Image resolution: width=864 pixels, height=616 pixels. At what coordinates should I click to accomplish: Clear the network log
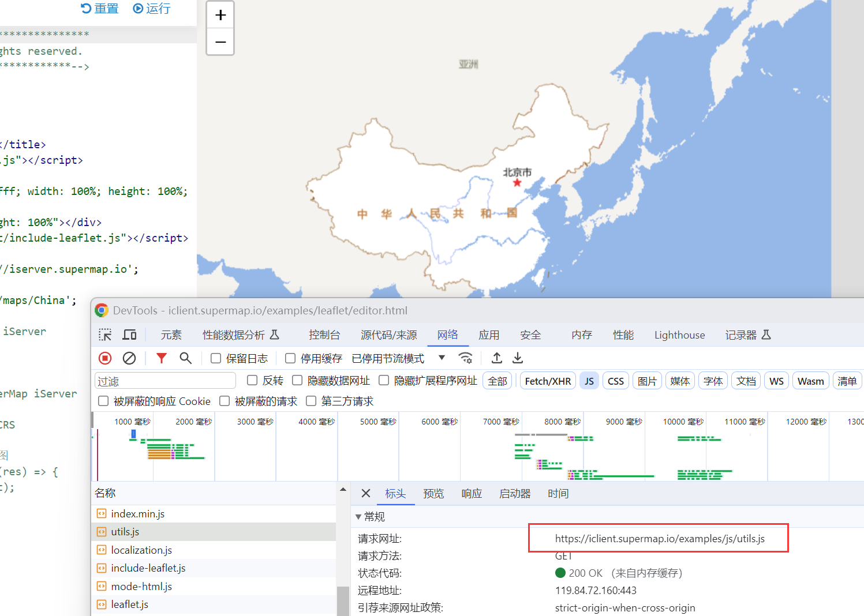pyautogui.click(x=129, y=358)
